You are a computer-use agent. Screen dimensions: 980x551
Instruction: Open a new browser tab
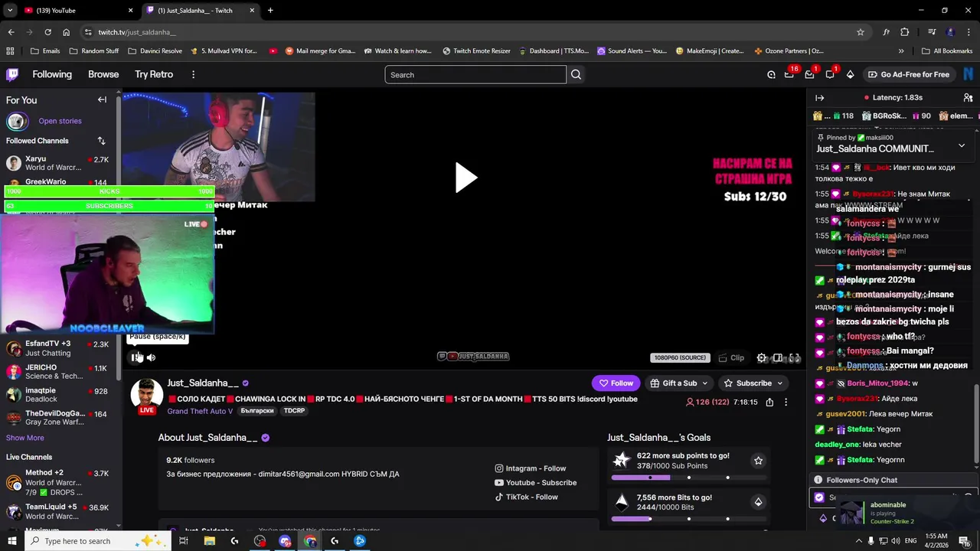[270, 11]
